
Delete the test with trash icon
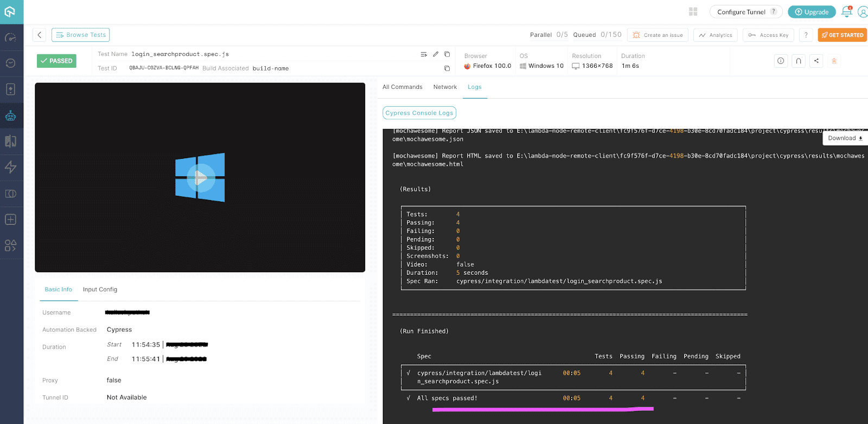click(x=834, y=61)
